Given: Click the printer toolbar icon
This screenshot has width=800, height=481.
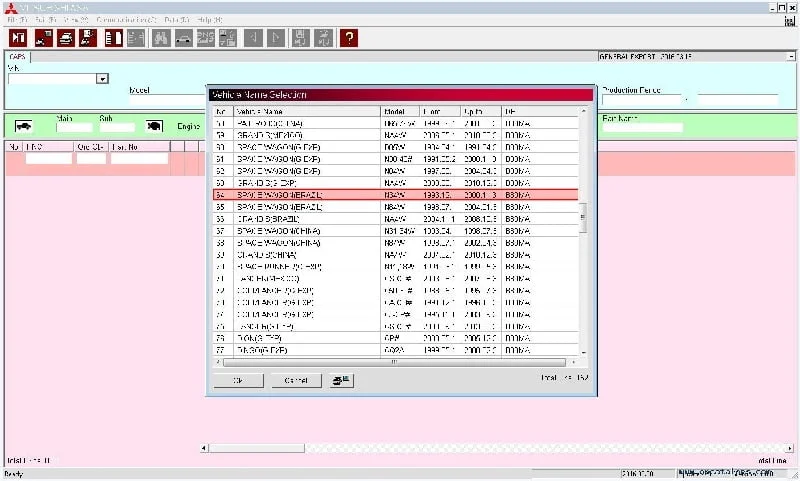Looking at the screenshot, I should (66, 38).
